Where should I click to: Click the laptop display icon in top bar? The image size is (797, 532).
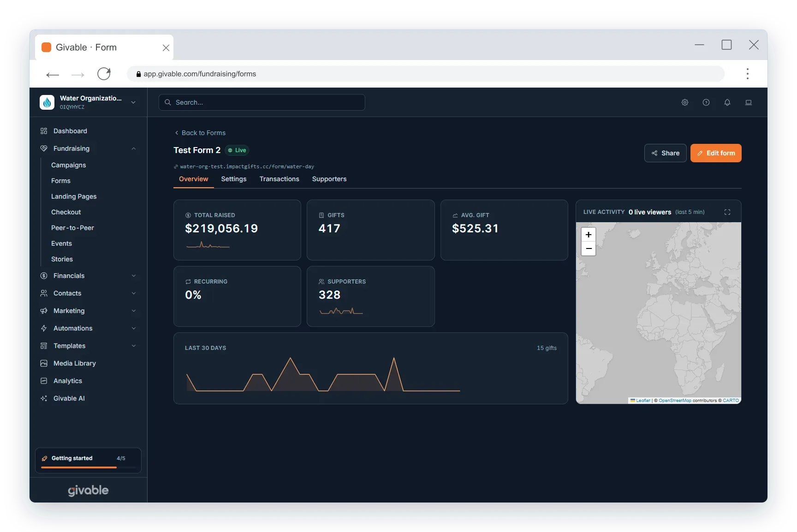point(749,102)
